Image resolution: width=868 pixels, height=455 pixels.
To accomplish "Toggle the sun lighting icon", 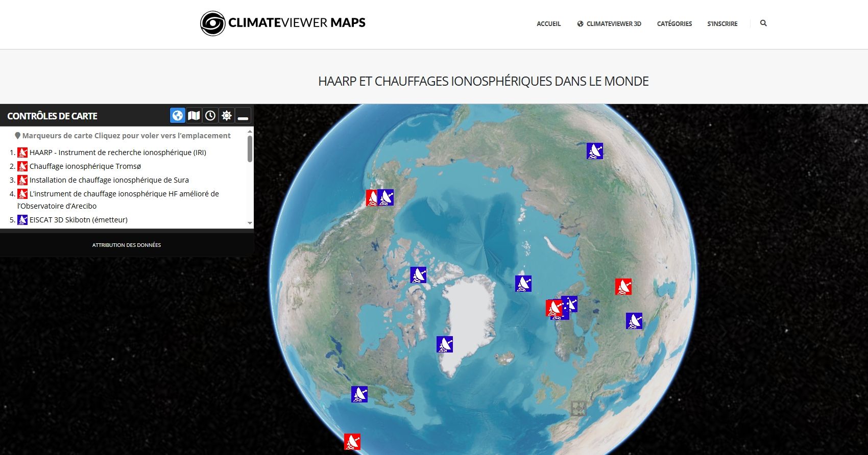I will pyautogui.click(x=227, y=116).
